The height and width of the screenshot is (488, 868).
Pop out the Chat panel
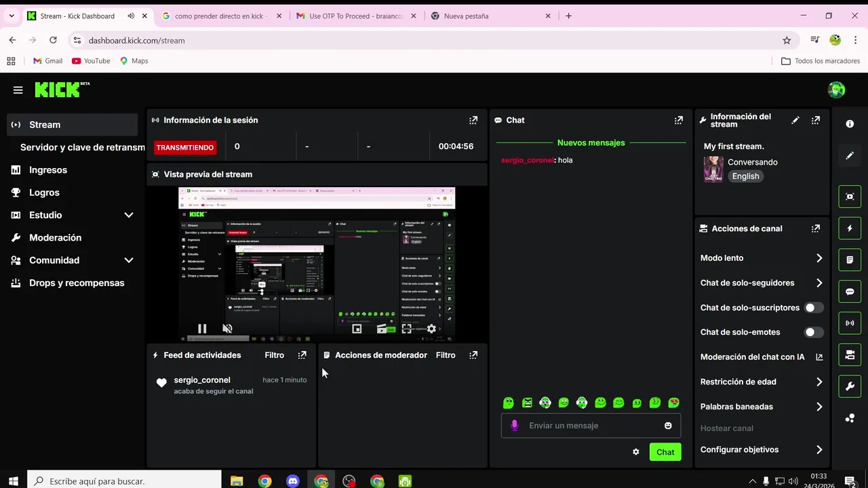[678, 120]
